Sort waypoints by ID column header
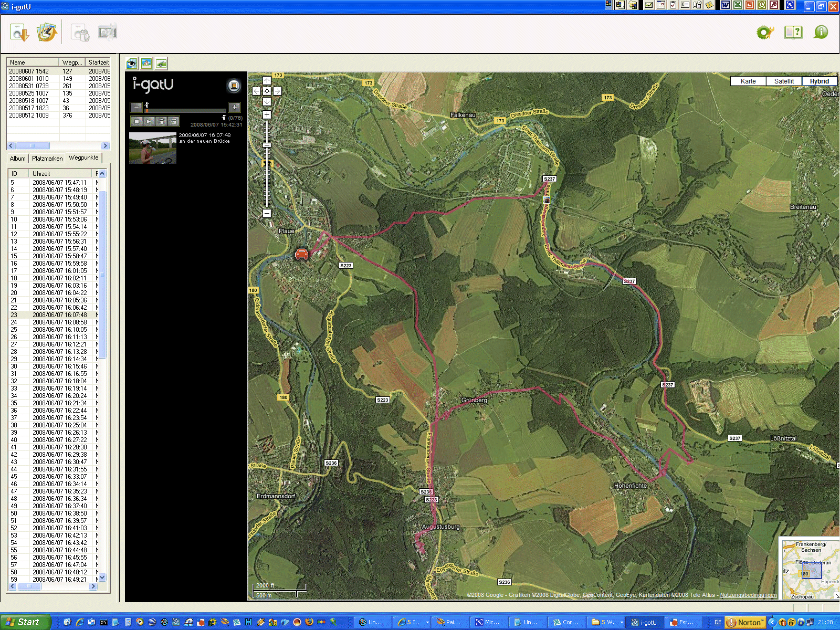The height and width of the screenshot is (630, 840). tap(18, 173)
